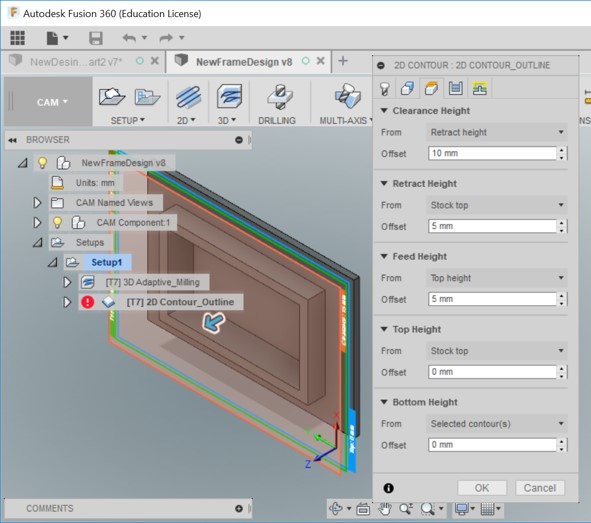Collapse the Clearance Height section
This screenshot has height=523, width=591.
384,111
